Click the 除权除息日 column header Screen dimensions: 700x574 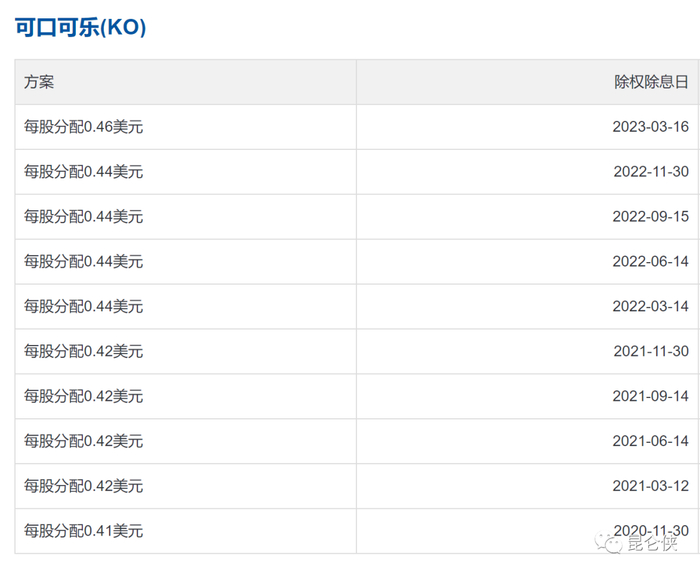pos(651,82)
